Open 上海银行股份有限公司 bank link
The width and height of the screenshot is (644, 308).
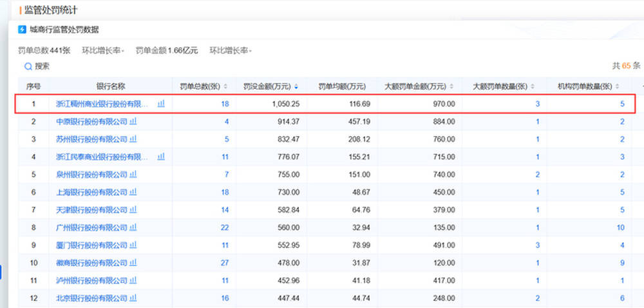pyautogui.click(x=91, y=192)
